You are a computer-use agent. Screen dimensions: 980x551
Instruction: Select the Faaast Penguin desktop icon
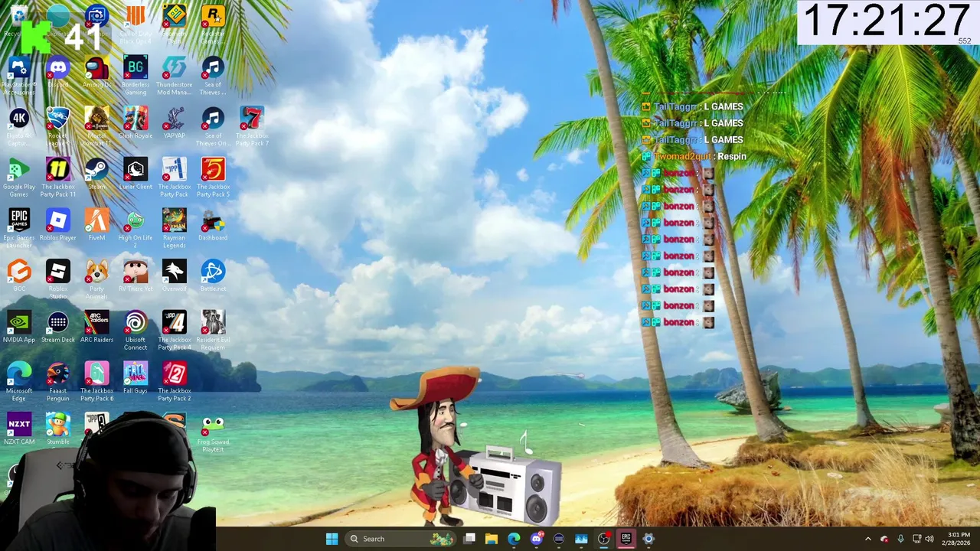58,382
